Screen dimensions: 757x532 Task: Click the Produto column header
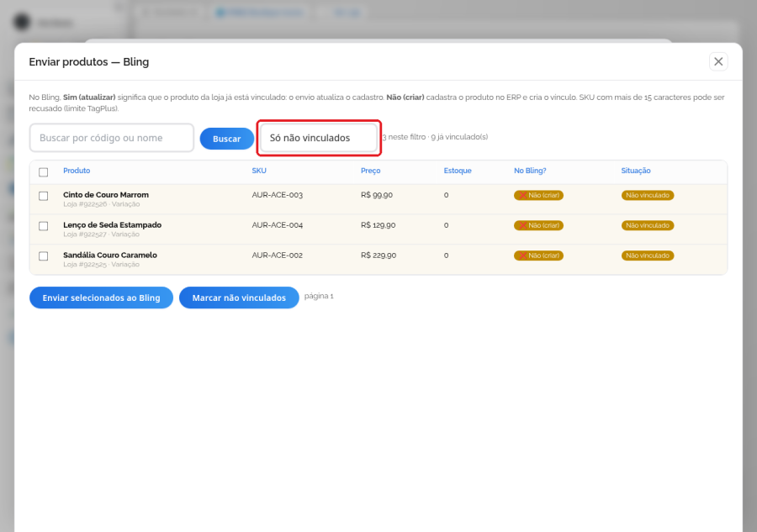click(x=77, y=171)
